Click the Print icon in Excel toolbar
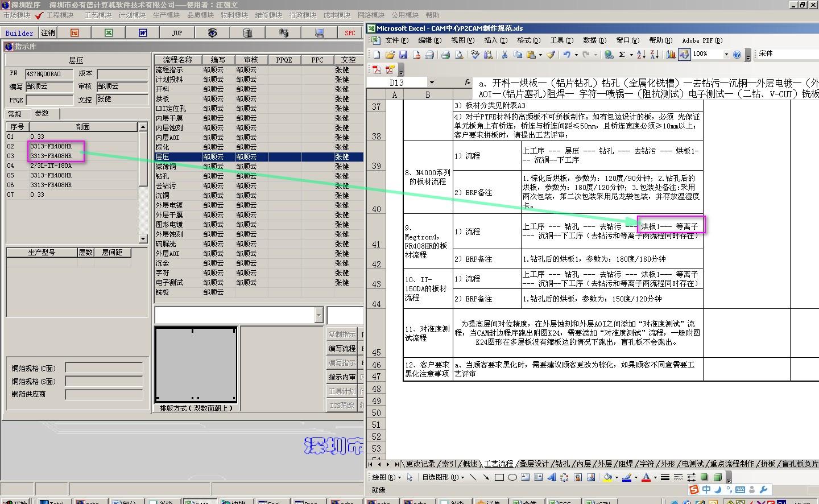Image resolution: width=819 pixels, height=504 pixels. pos(446,55)
